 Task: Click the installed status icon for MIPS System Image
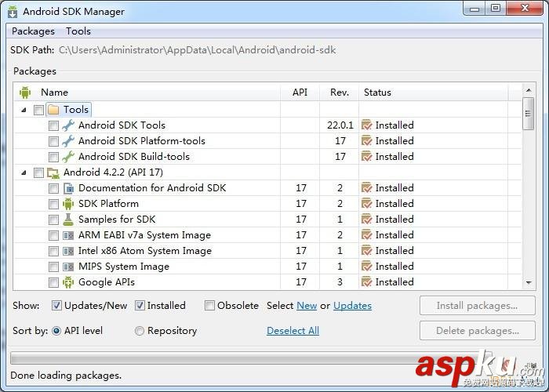(x=366, y=266)
